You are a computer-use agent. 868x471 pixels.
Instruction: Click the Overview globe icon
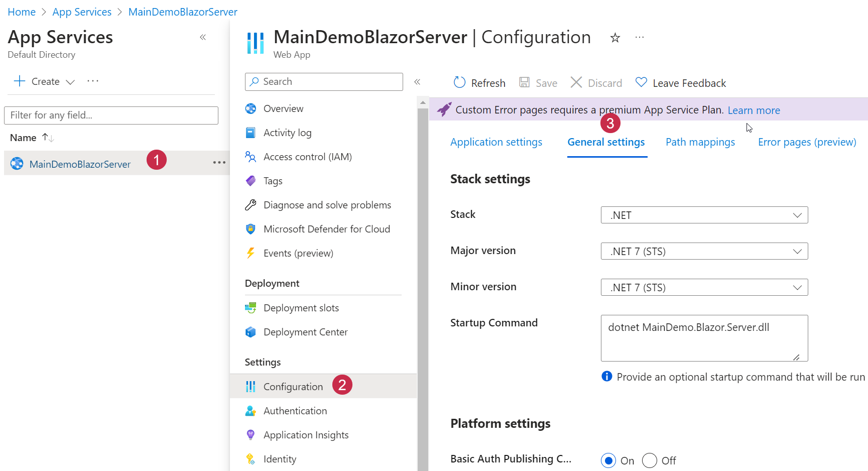coord(251,108)
